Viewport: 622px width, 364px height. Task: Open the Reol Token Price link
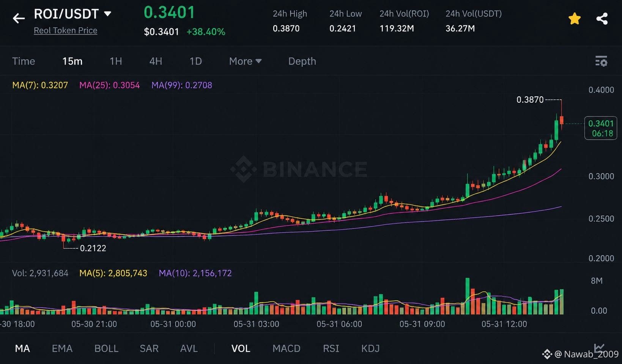coord(65,30)
